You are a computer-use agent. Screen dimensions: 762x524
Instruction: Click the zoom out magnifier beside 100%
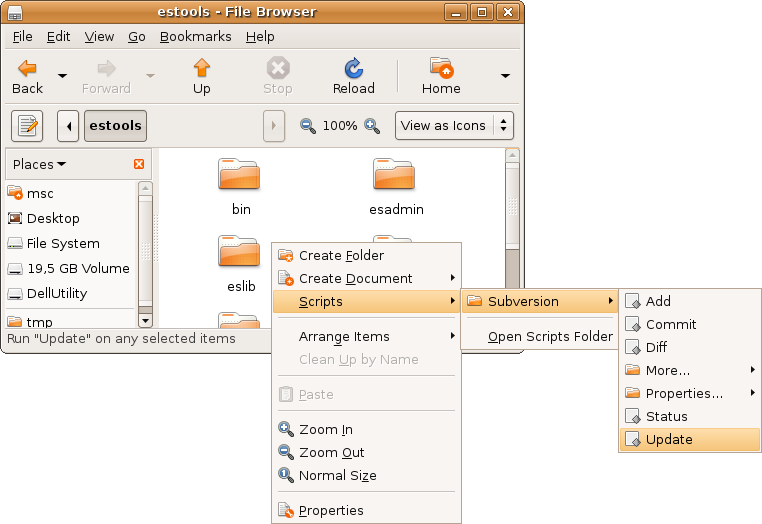[308, 126]
